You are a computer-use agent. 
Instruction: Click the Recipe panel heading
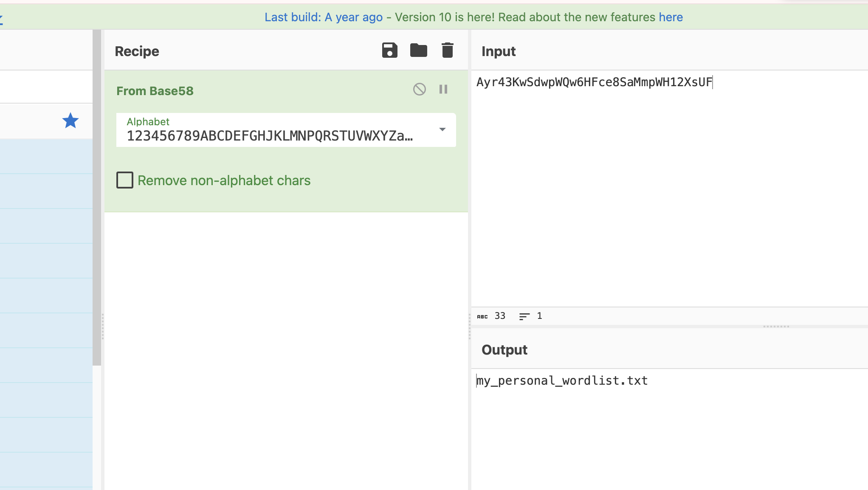137,51
